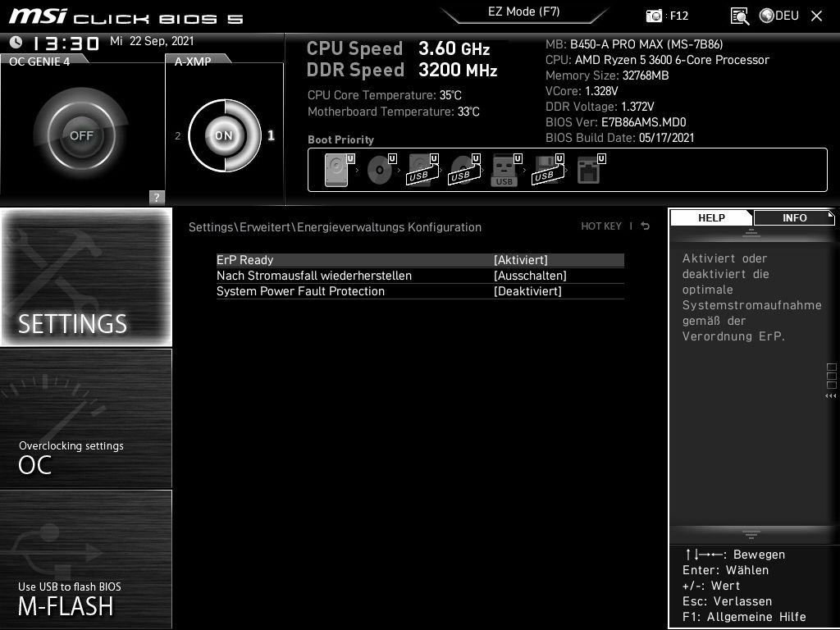
Task: Open the DEU language selector
Action: tap(778, 16)
